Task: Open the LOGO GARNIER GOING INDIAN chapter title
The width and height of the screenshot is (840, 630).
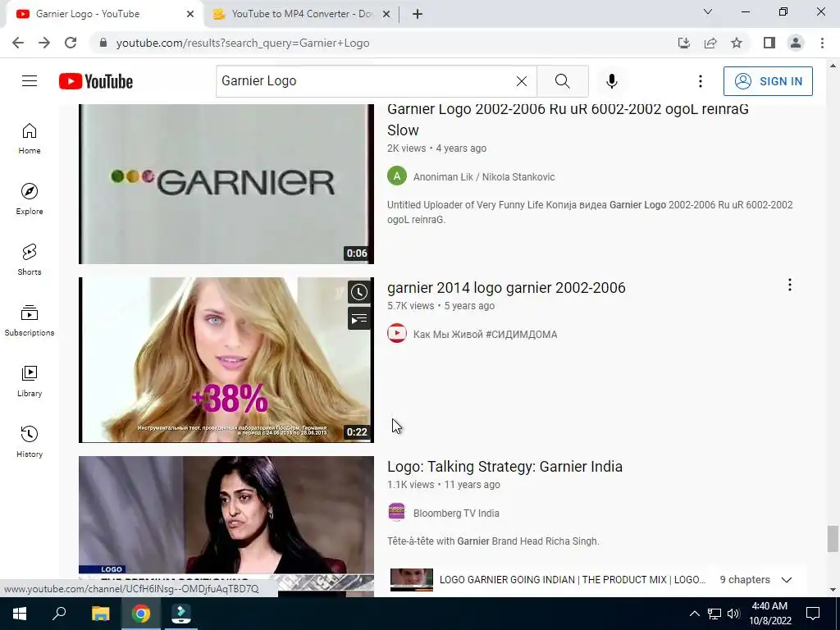Action: point(572,580)
